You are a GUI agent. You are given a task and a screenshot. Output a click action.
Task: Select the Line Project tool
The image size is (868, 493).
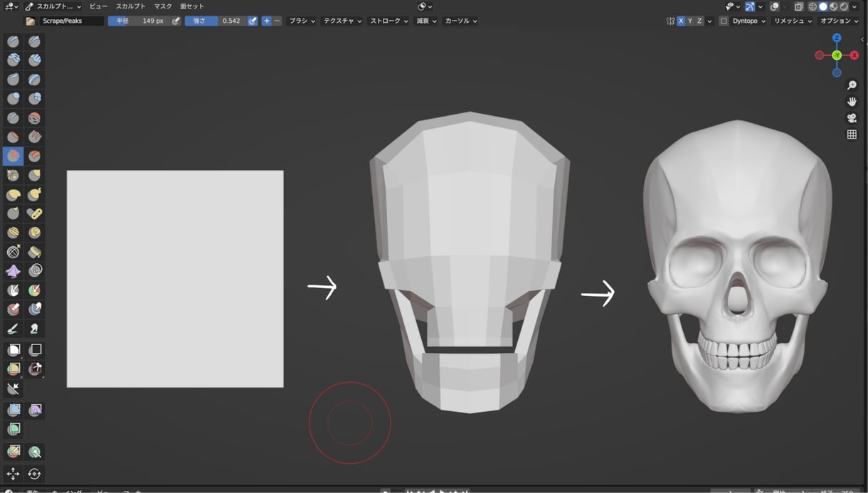coord(14,388)
